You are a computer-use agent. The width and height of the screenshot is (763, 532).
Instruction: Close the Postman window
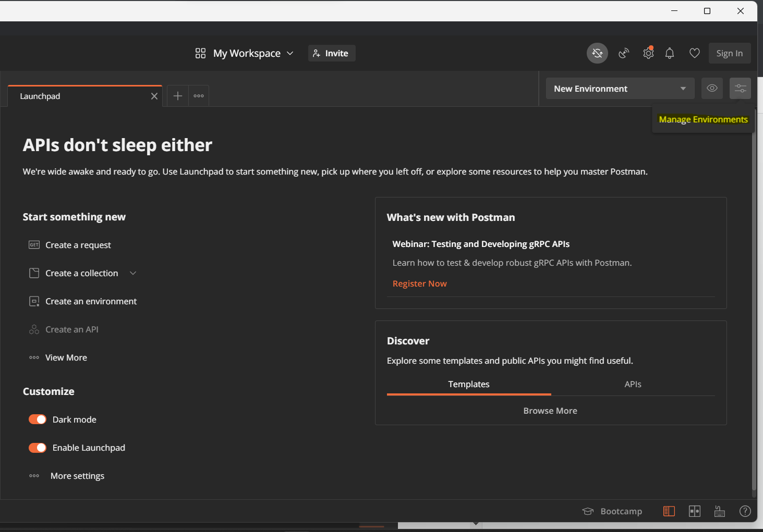coord(741,11)
